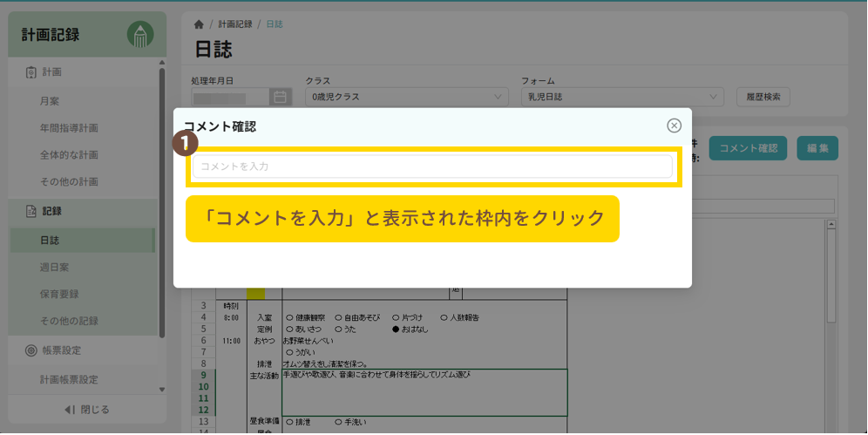Viewport: 868px width, 435px height.
Task: Click the 帳票設定 target icon in sidebar
Action: (31, 350)
